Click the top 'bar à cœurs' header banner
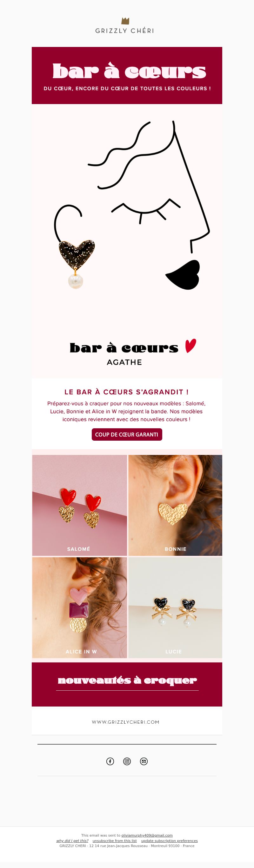 click(x=127, y=76)
